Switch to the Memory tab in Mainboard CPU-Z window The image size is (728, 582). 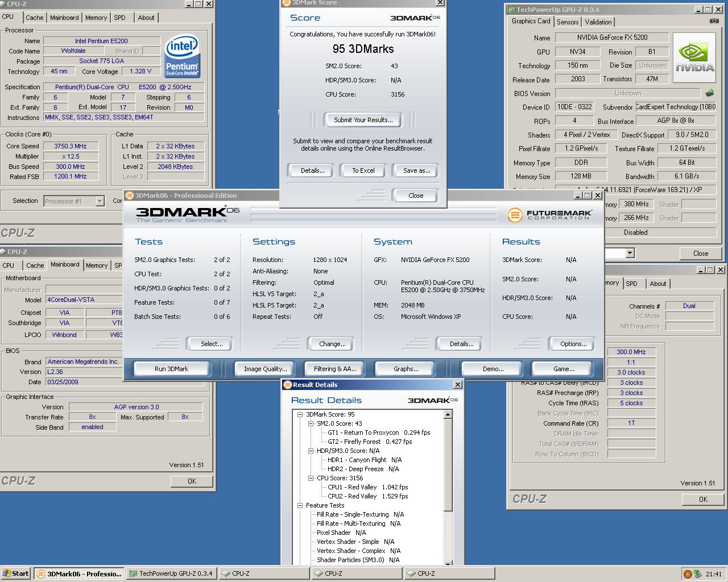point(96,265)
